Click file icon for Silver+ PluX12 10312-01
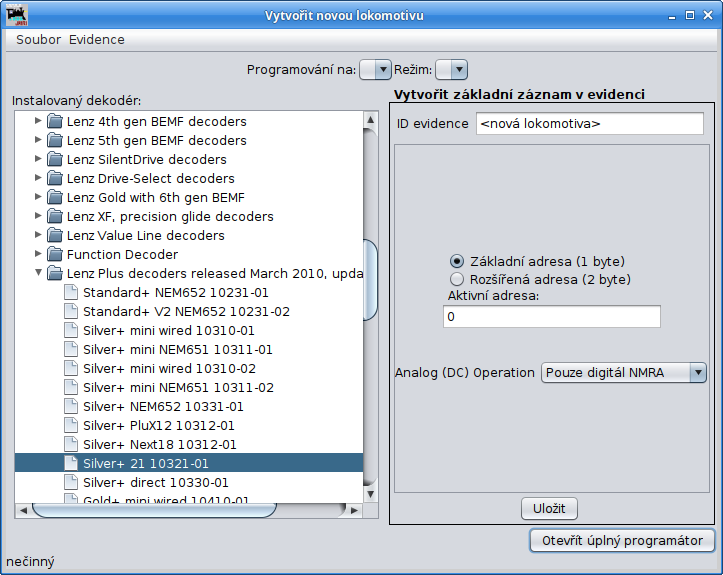The height and width of the screenshot is (575, 723). [71, 425]
